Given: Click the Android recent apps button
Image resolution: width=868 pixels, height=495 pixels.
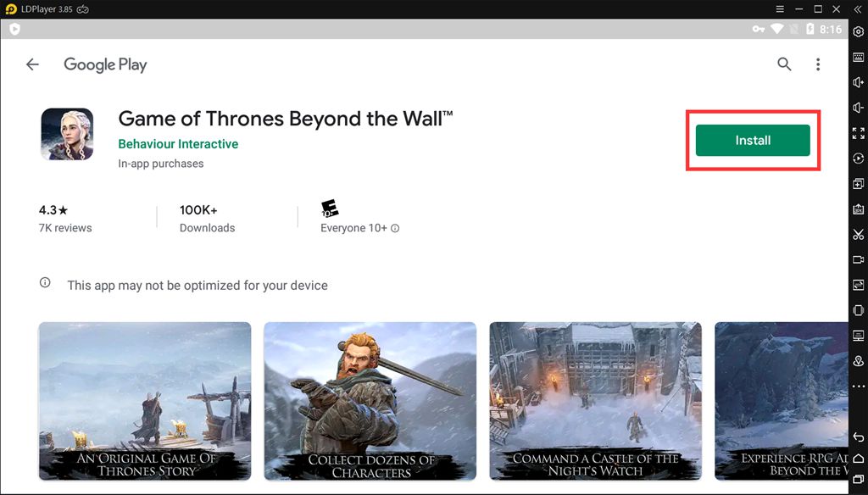Looking at the screenshot, I should [858, 479].
